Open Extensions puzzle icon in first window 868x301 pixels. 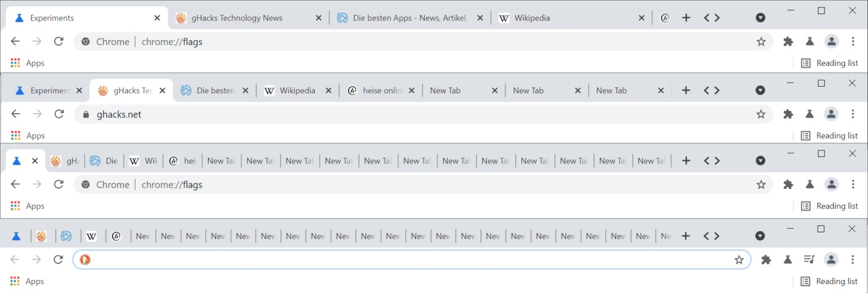coord(788,41)
